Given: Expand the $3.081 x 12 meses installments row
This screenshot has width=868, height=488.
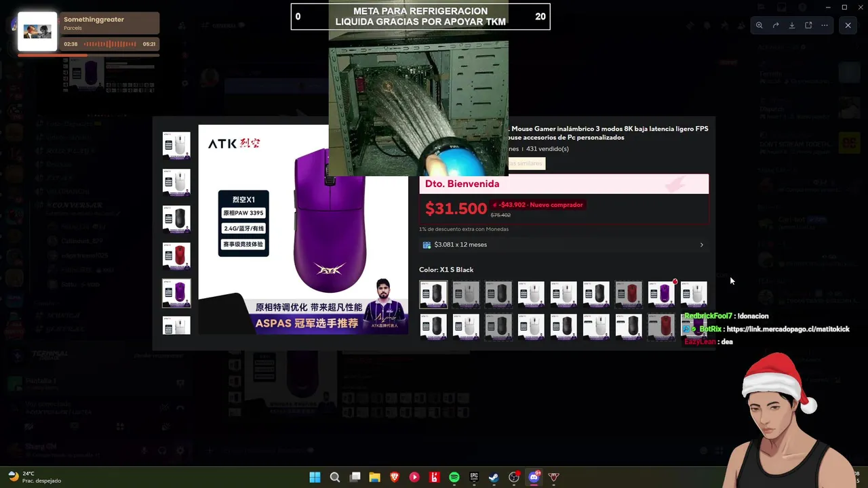Looking at the screenshot, I should tap(564, 245).
